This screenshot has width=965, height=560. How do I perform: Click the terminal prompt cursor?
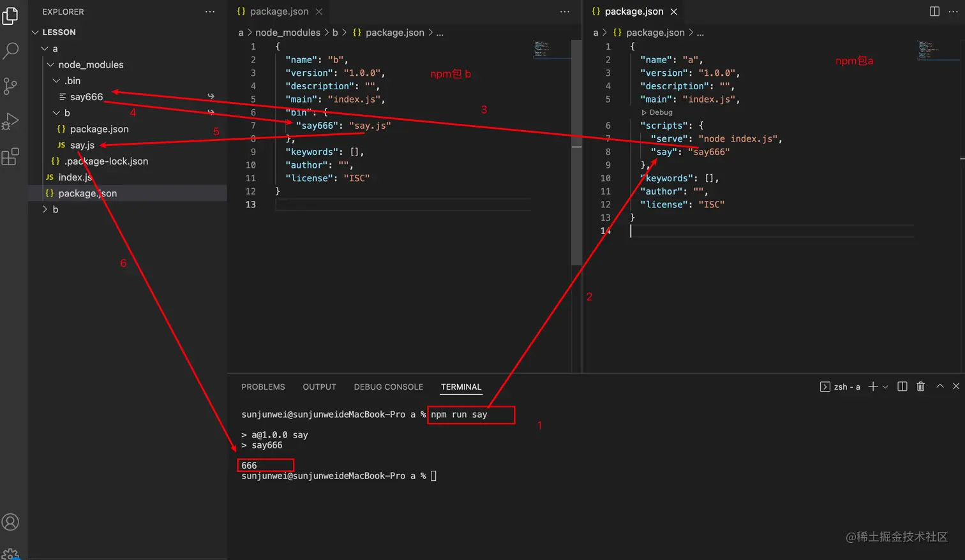coord(433,476)
